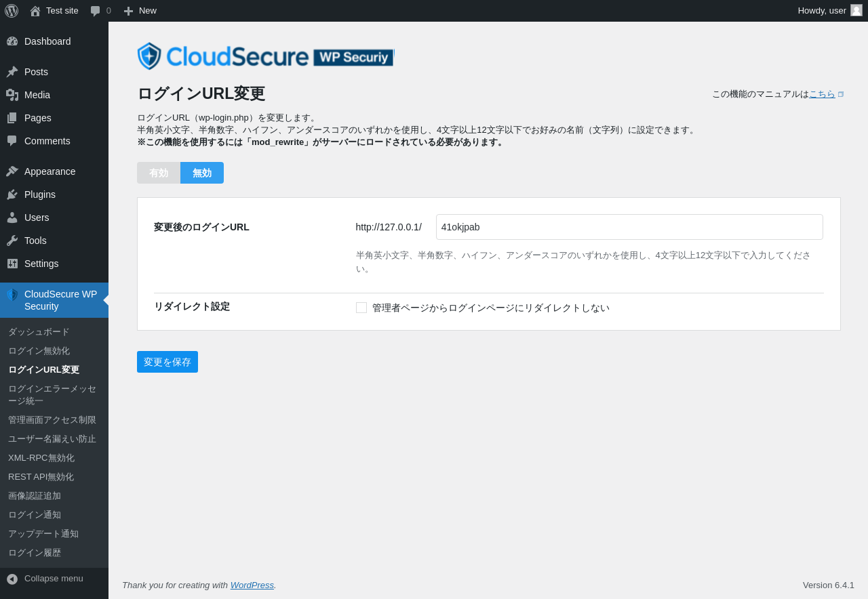
Task: Open Posts via the pushpin icon
Action: point(12,72)
